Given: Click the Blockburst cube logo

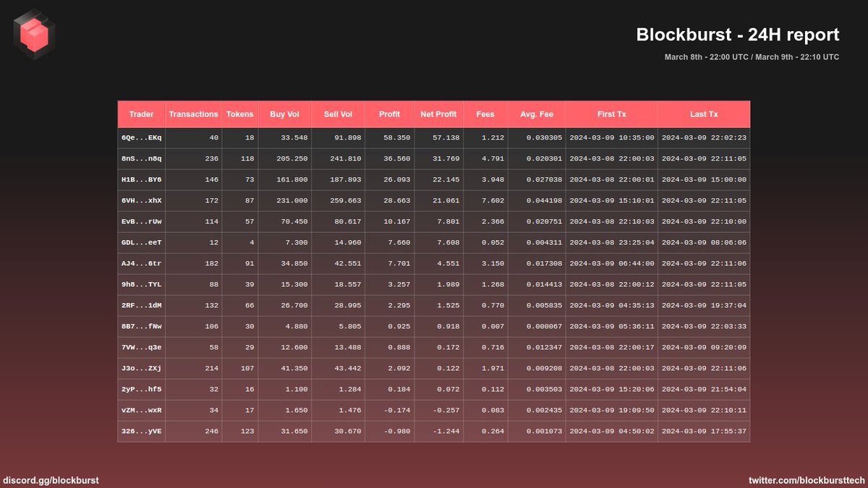Looking at the screenshot, I should [33, 34].
